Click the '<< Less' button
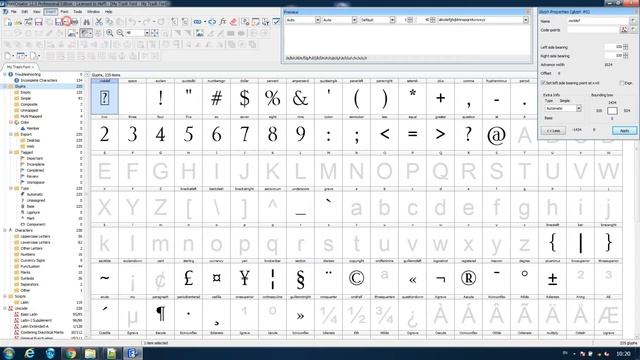640x360 pixels. [553, 131]
